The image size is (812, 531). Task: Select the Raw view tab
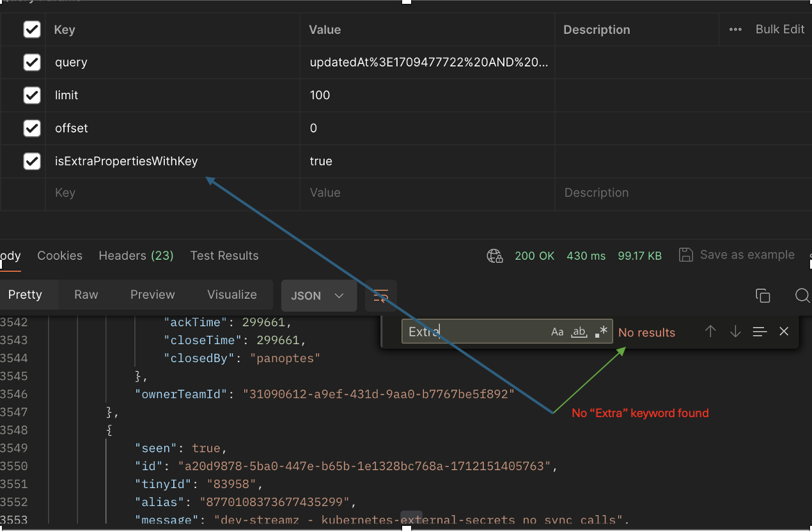point(86,295)
